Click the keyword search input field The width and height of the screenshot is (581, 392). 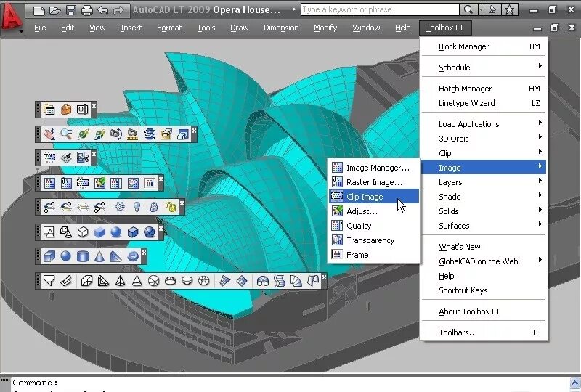point(380,9)
